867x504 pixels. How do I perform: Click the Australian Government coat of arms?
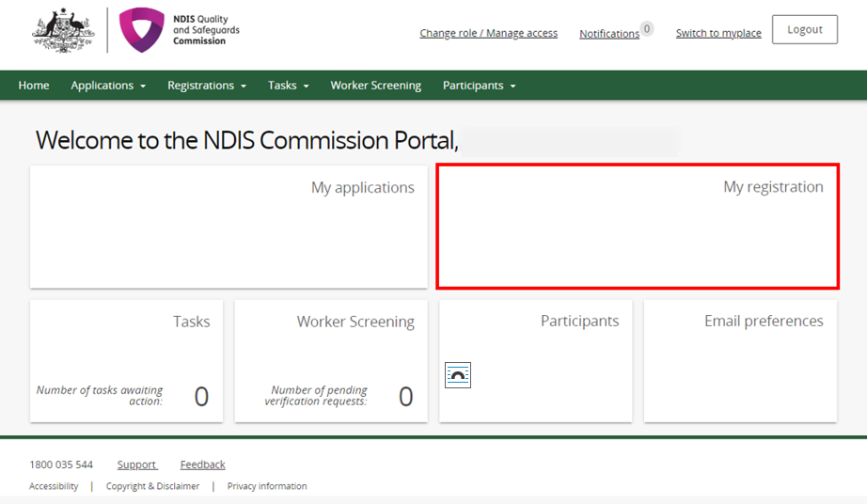pos(63,30)
